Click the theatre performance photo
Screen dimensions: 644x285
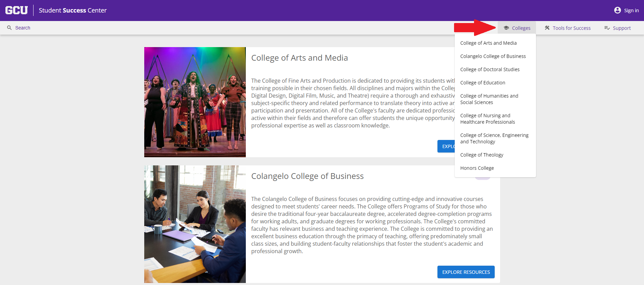[x=195, y=102]
